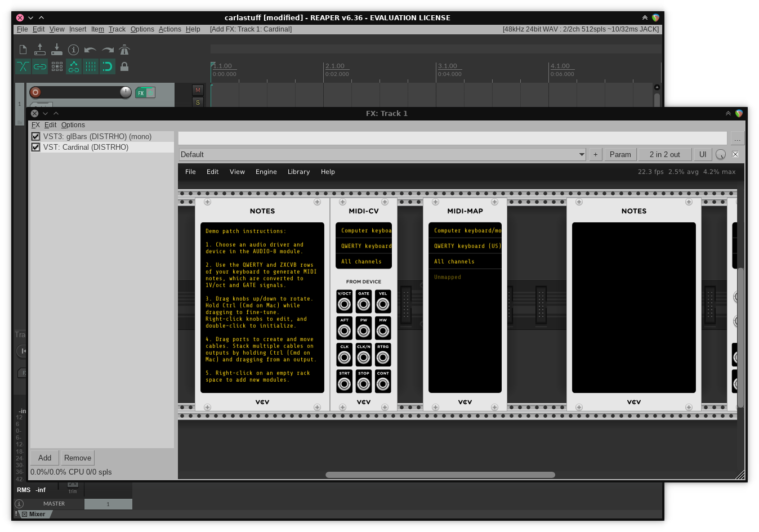This screenshot has height=532, width=759.
Task: Select Computer keyboard driver in MIDI-CV module
Action: (x=364, y=230)
